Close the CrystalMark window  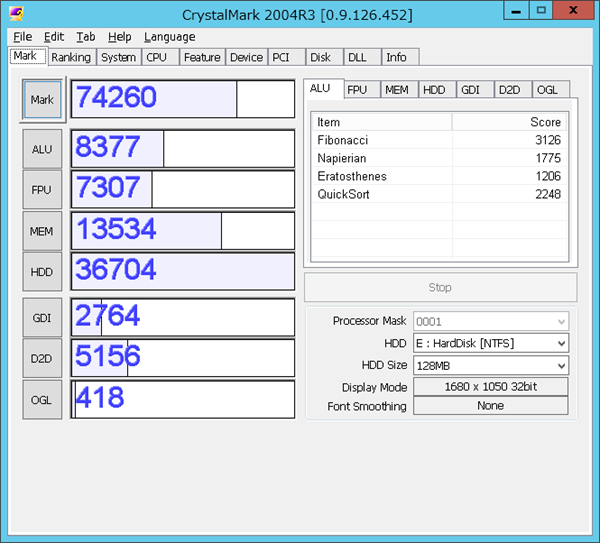point(573,11)
